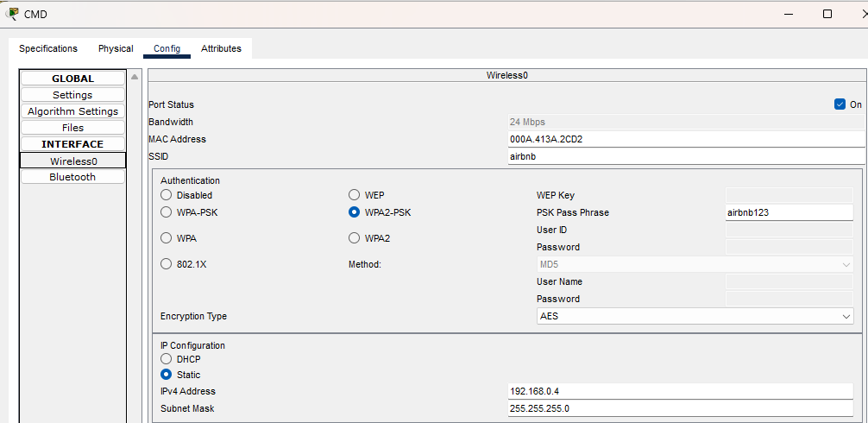This screenshot has height=423, width=868.
Task: Set authentication to Disabled
Action: [x=167, y=195]
